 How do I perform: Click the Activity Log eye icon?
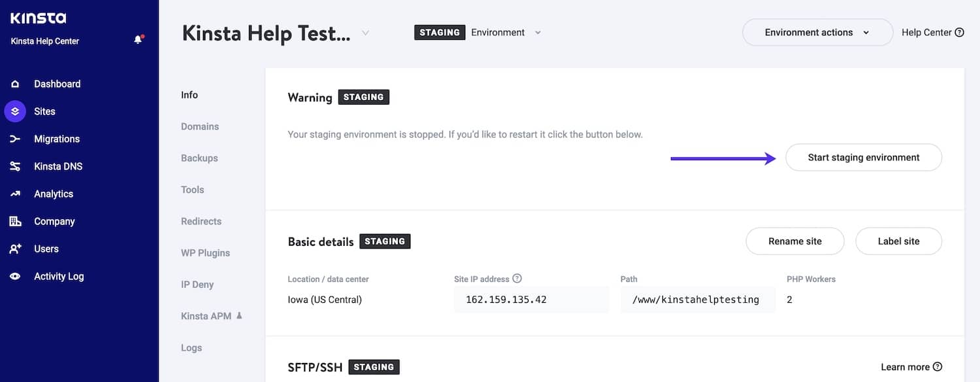tap(15, 277)
